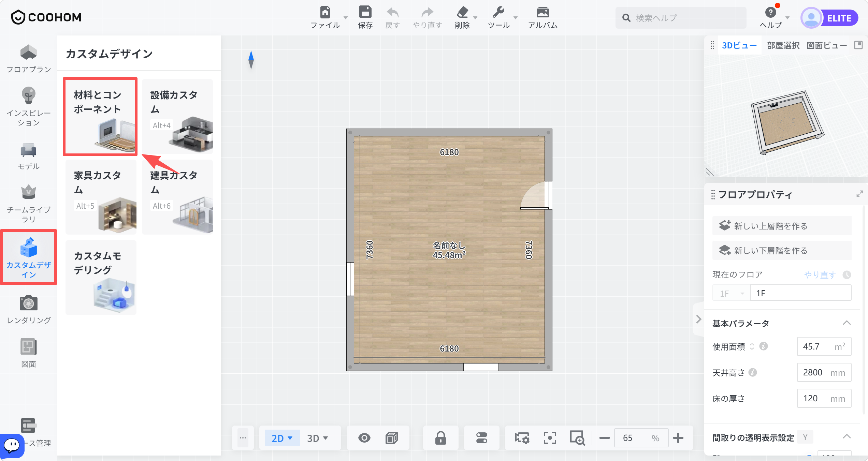This screenshot has height=461, width=868.
Task: Click the ヘルプ question mark icon
Action: click(x=770, y=13)
